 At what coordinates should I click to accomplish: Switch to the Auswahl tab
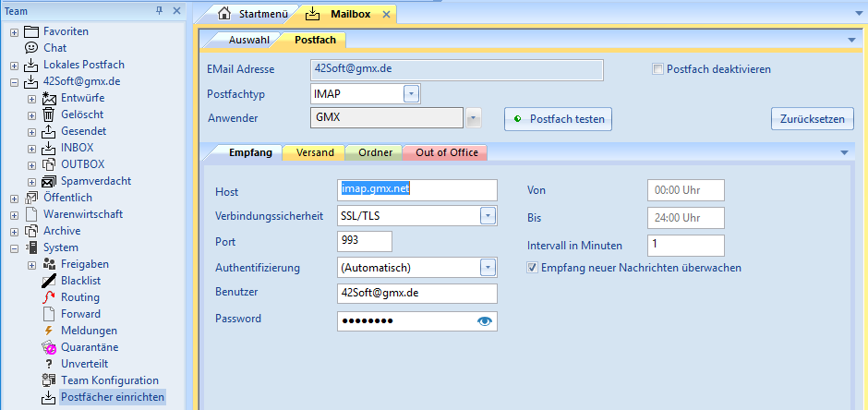pos(248,40)
